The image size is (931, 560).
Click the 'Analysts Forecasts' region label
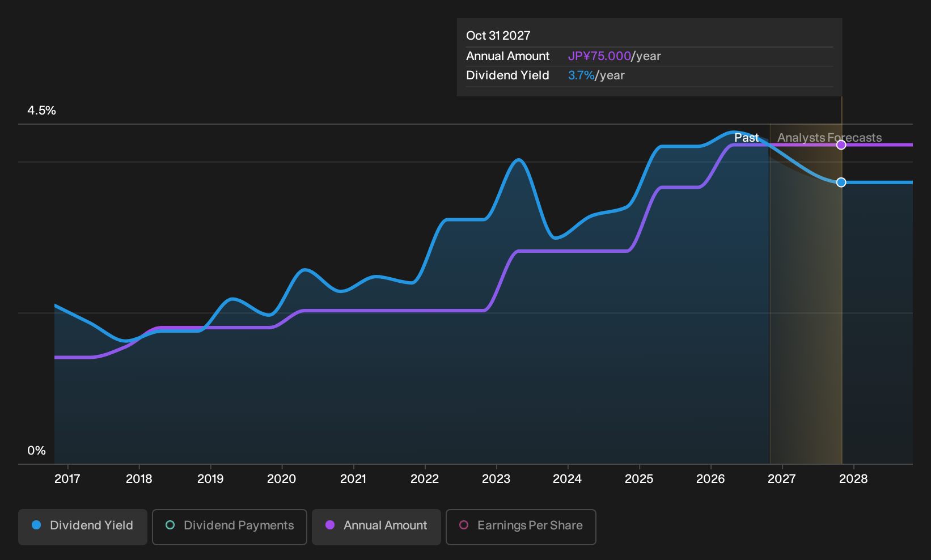(830, 138)
